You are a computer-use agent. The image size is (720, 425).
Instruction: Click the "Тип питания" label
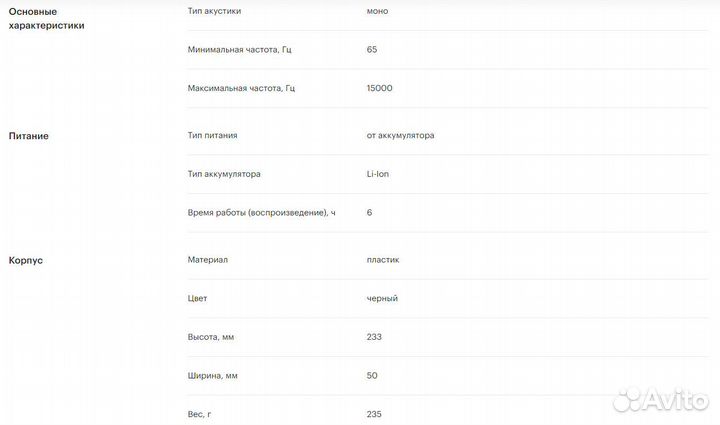click(x=212, y=135)
